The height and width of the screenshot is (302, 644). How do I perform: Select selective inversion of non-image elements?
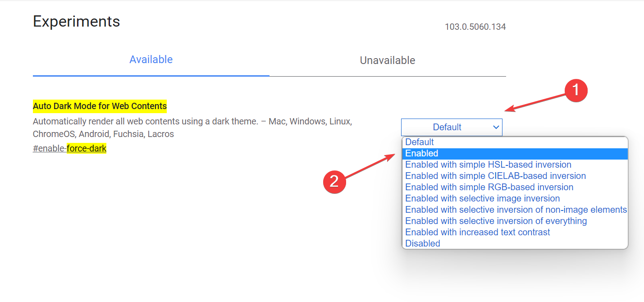(516, 210)
